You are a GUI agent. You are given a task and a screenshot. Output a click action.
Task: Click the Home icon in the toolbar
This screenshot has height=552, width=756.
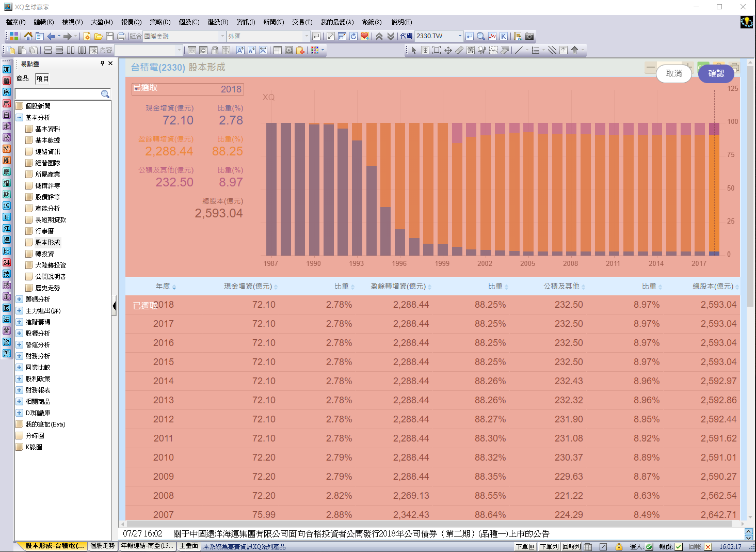pos(28,36)
